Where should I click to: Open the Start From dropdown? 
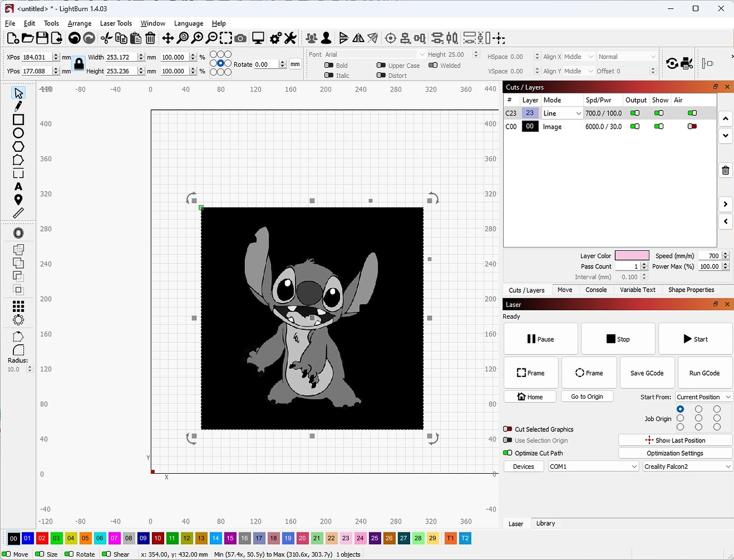click(x=703, y=397)
